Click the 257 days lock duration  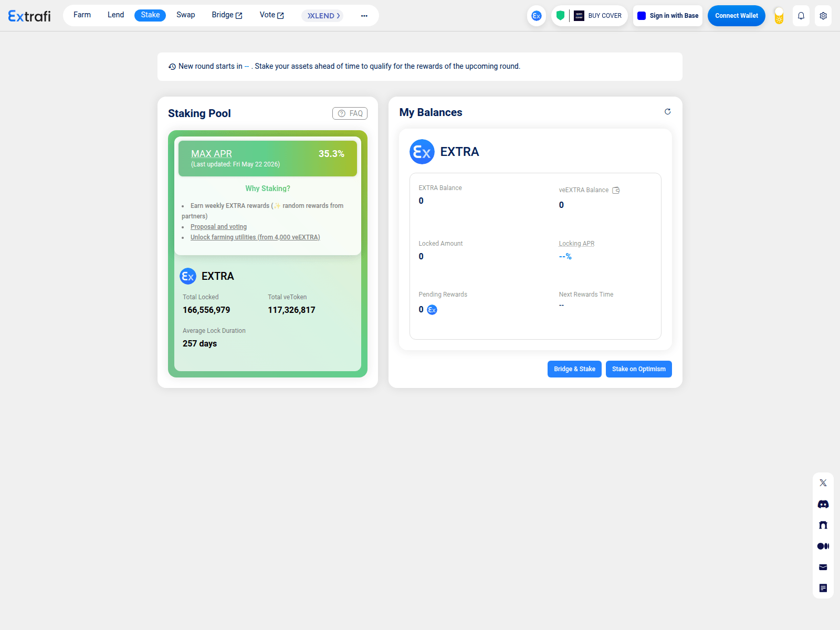[199, 343]
